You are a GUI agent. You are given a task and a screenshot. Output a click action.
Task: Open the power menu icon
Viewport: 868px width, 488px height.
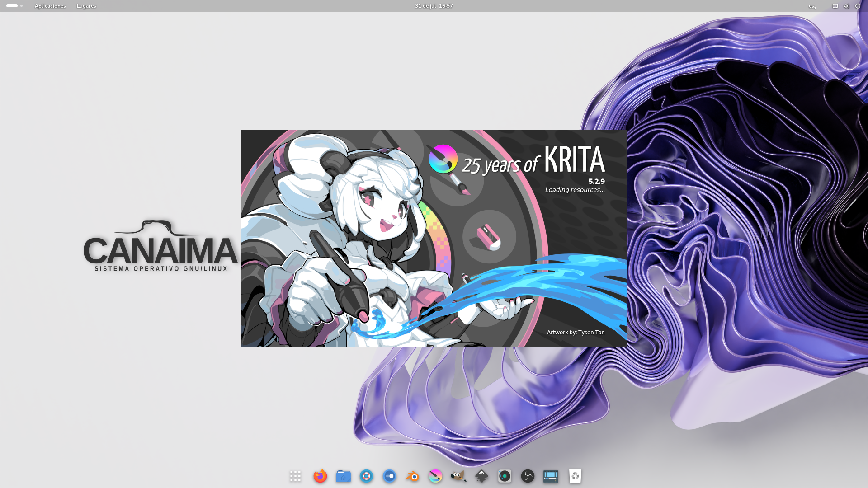point(858,6)
